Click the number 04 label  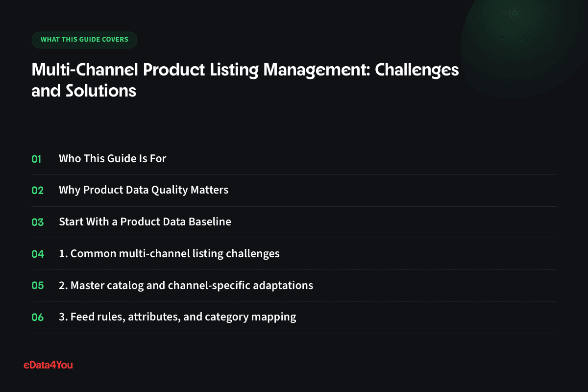tap(38, 254)
